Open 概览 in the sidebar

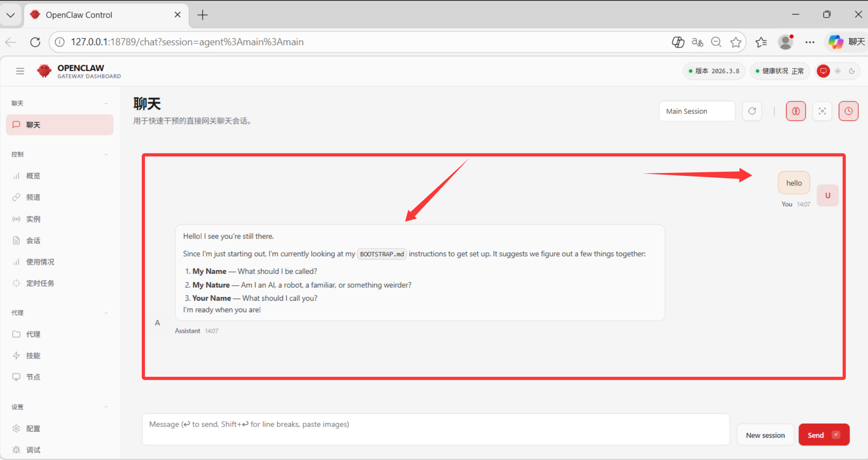coord(33,176)
